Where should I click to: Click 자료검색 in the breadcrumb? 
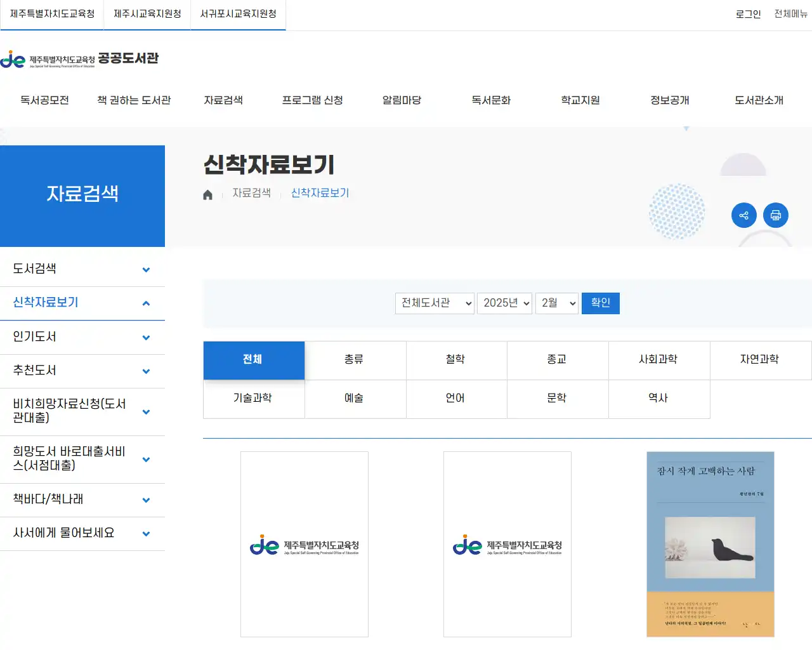pyautogui.click(x=251, y=193)
